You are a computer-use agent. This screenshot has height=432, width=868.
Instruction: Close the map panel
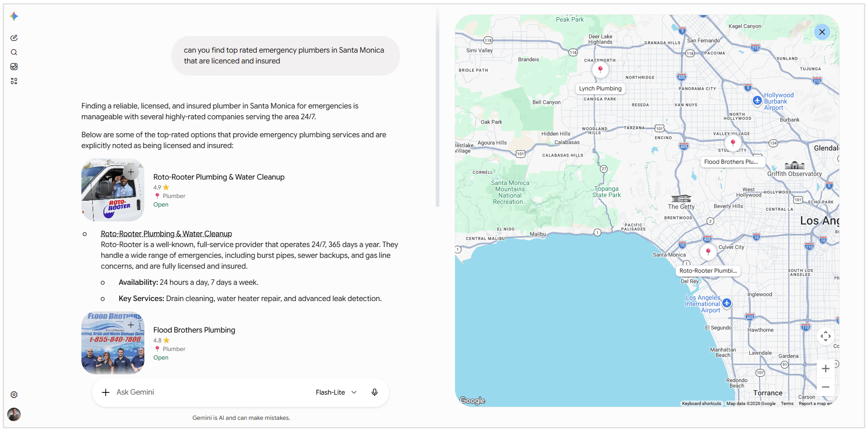822,32
